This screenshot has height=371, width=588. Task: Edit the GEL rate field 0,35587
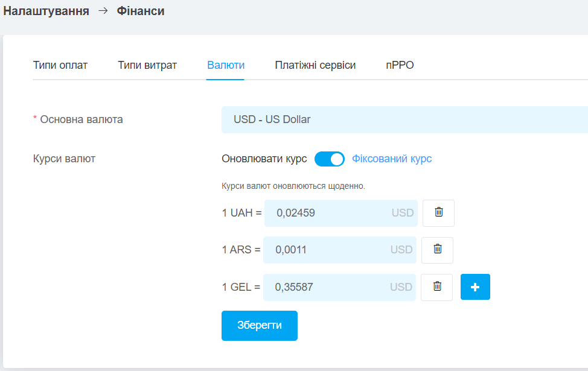[x=339, y=287]
